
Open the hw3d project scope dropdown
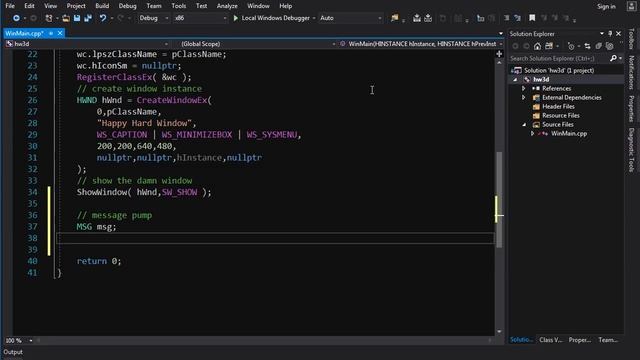(87, 44)
